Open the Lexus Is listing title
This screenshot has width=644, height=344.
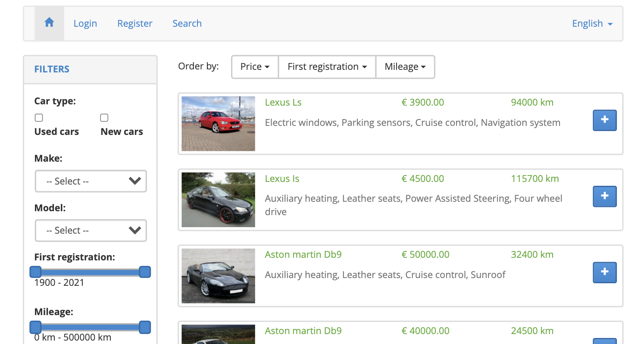tap(282, 178)
